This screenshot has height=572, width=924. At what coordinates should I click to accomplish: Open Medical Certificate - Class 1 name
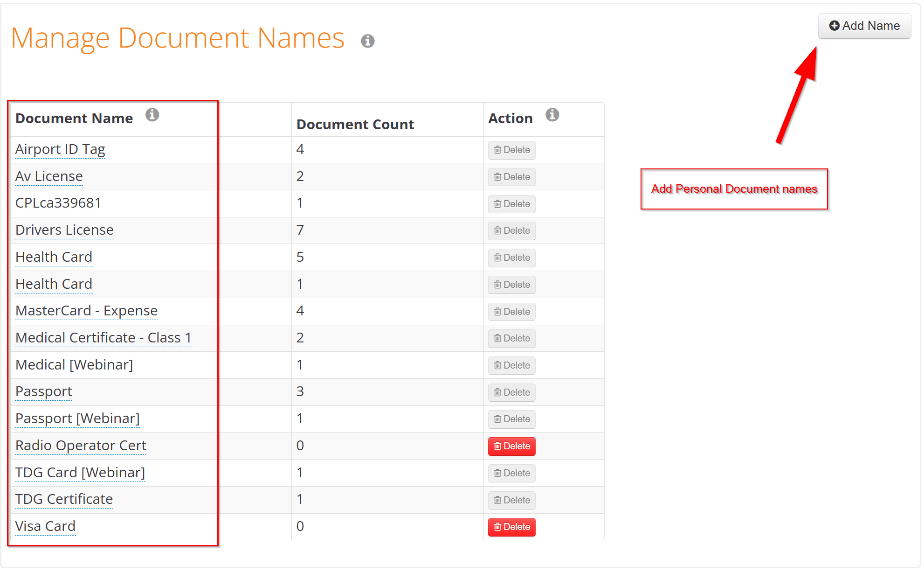[x=103, y=338]
